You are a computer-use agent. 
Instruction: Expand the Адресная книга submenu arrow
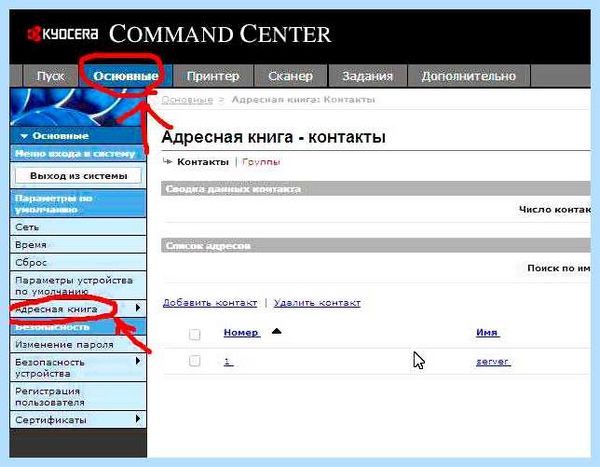(138, 308)
